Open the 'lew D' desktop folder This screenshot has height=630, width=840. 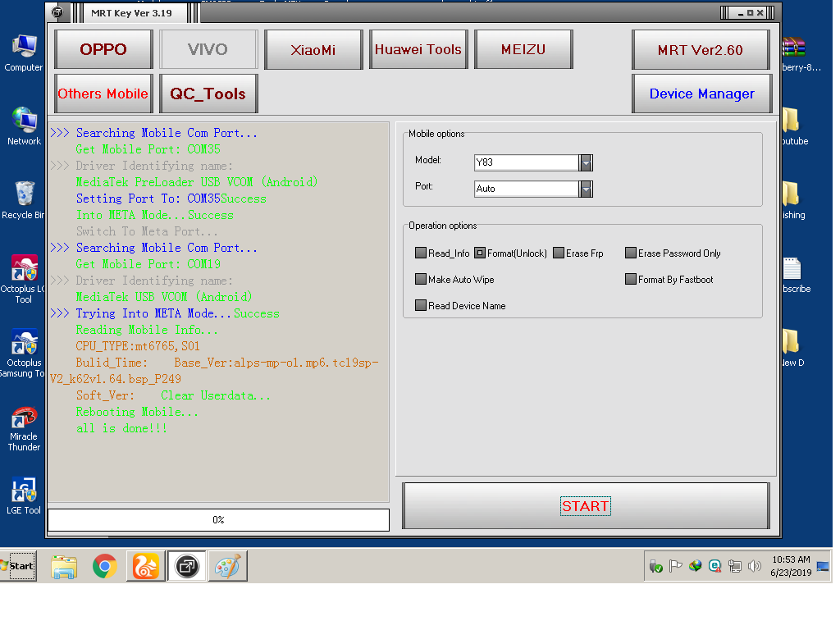[x=792, y=341]
